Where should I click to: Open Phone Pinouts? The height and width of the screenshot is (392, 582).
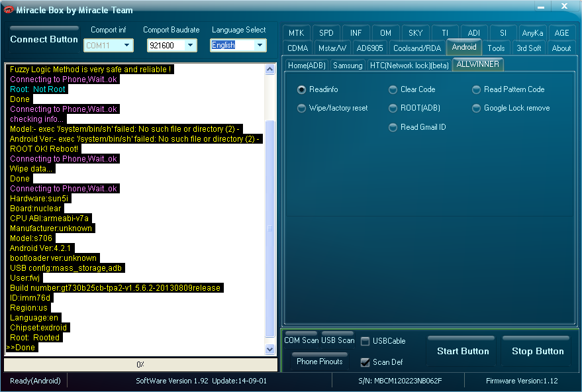(x=320, y=361)
